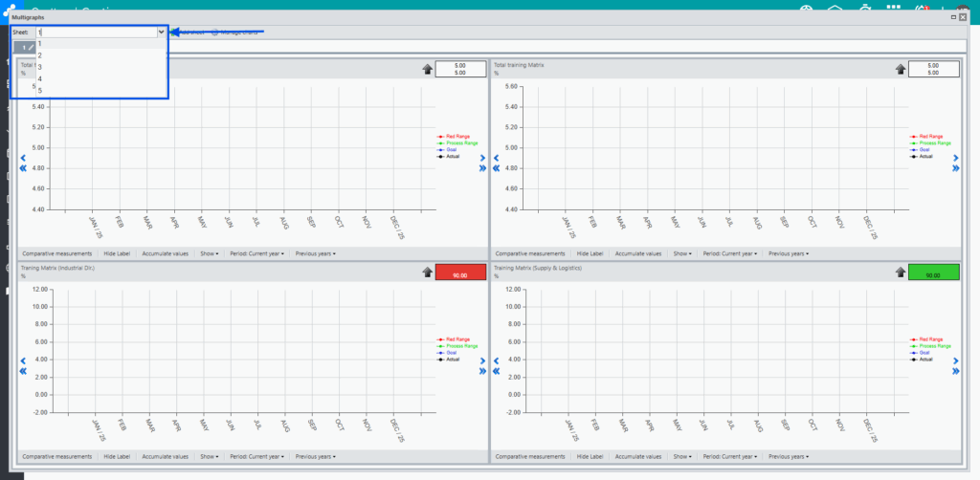Image resolution: width=980 pixels, height=480 pixels.
Task: Open Previous years on Supply & Logistics chart
Action: (789, 456)
